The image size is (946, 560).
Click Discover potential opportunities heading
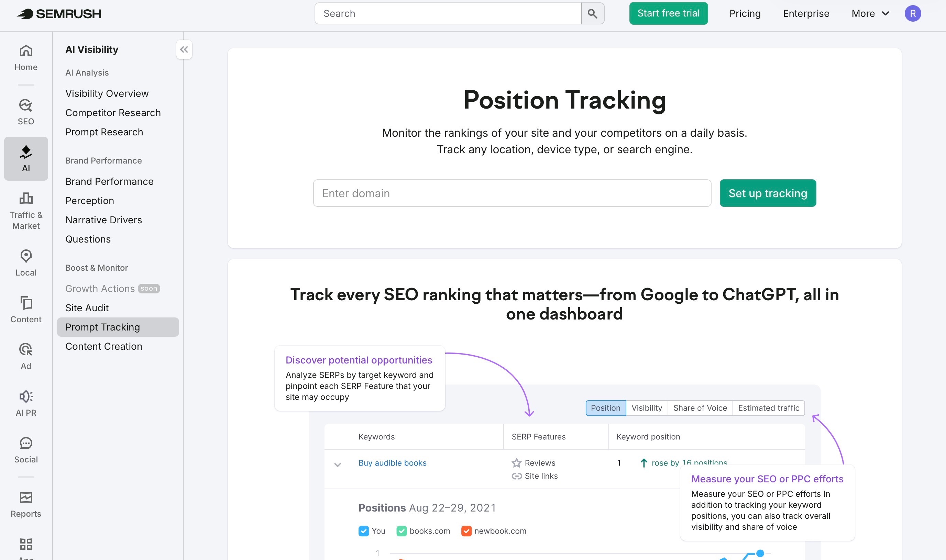(359, 360)
